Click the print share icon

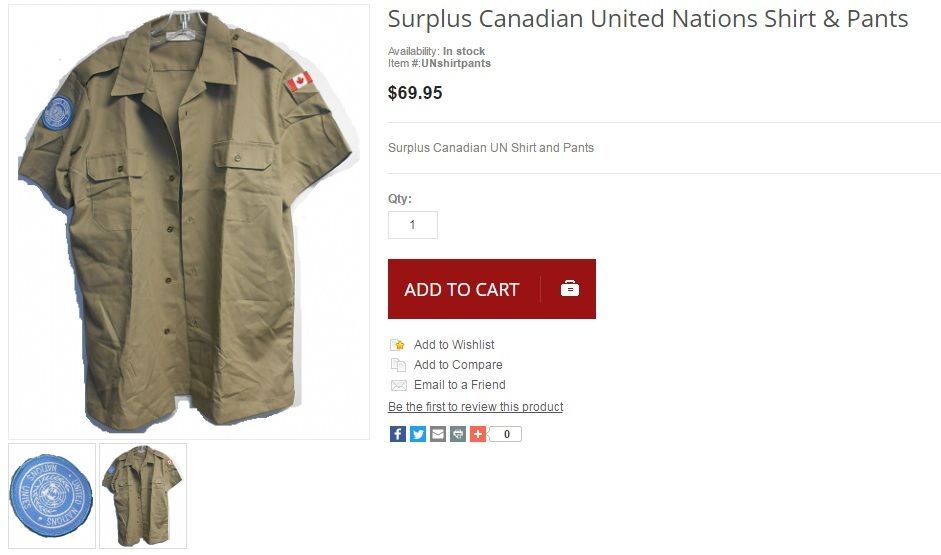coord(458,434)
